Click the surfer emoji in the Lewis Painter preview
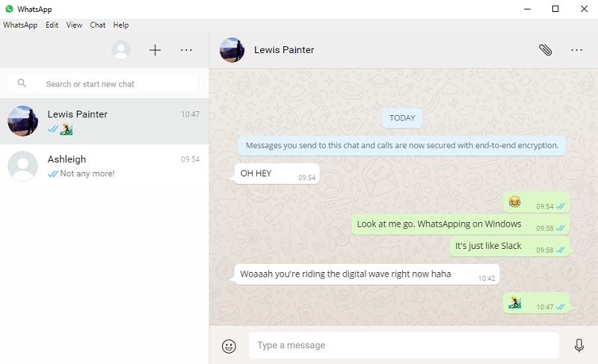 coord(67,129)
